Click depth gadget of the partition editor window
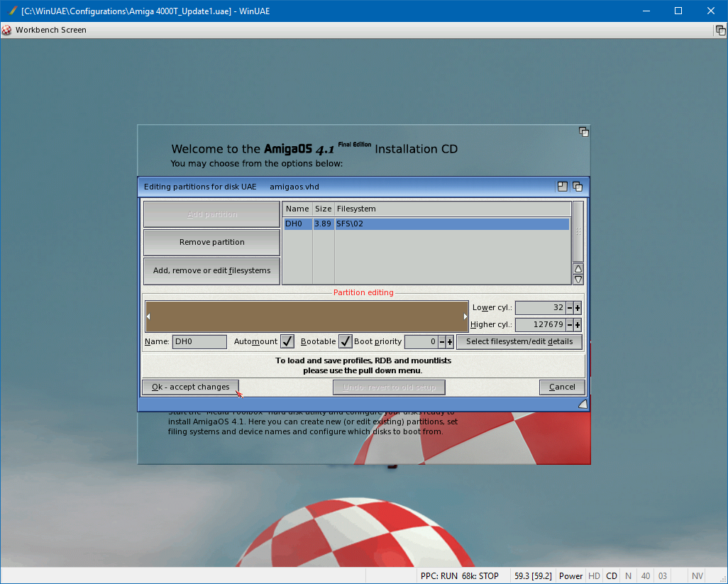 pyautogui.click(x=578, y=187)
